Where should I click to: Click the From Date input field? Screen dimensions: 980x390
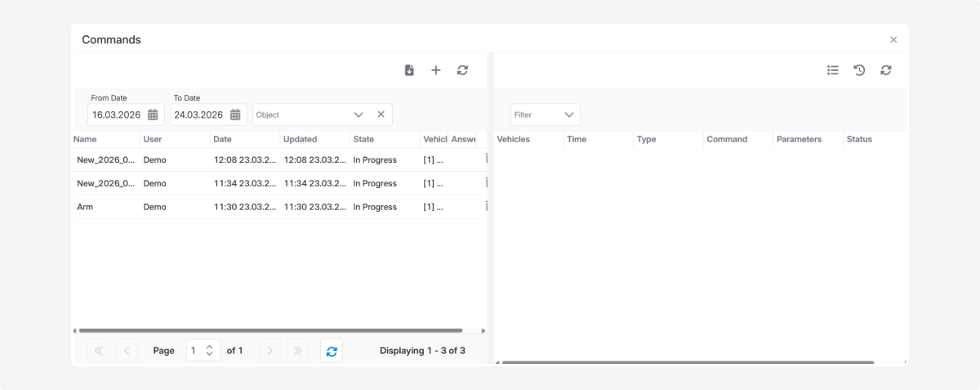coord(117,115)
